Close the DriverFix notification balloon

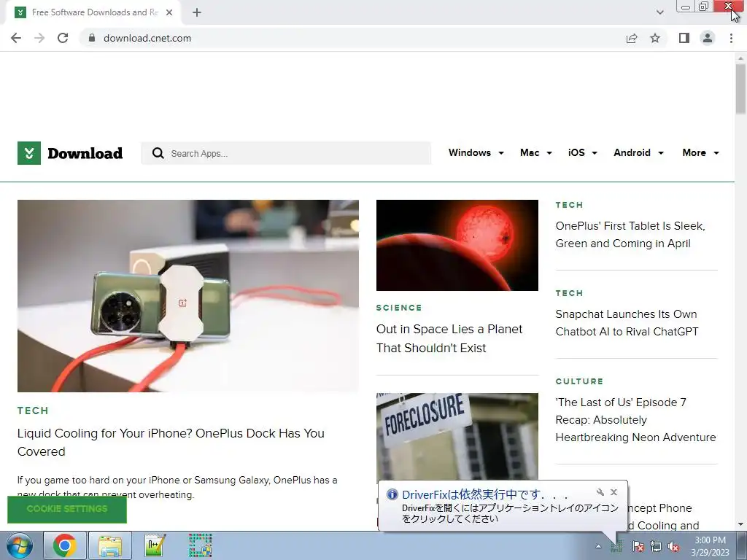614,492
